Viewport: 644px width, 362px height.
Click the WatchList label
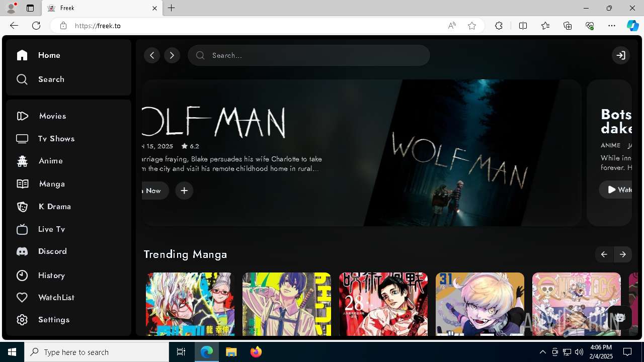pos(56,298)
